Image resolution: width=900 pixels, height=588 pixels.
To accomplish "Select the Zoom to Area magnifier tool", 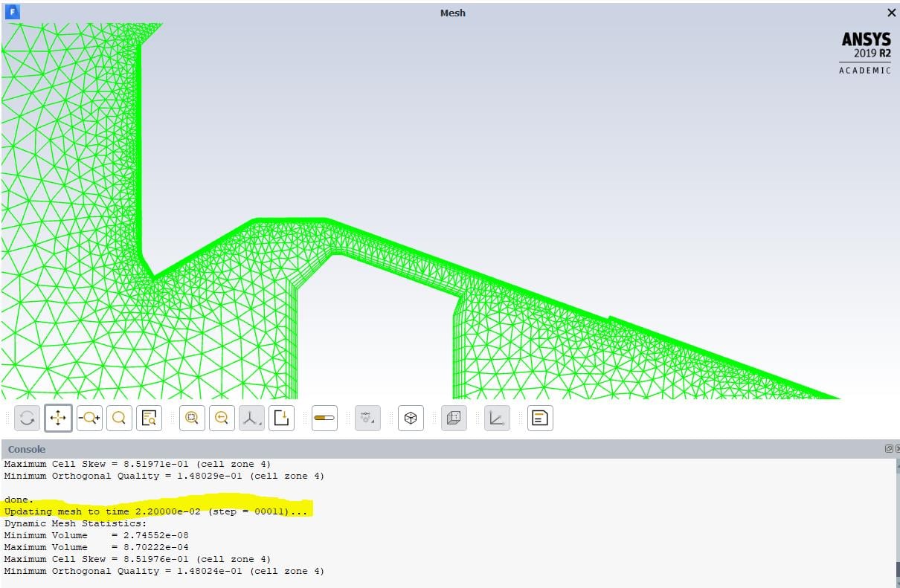I will pos(119,419).
